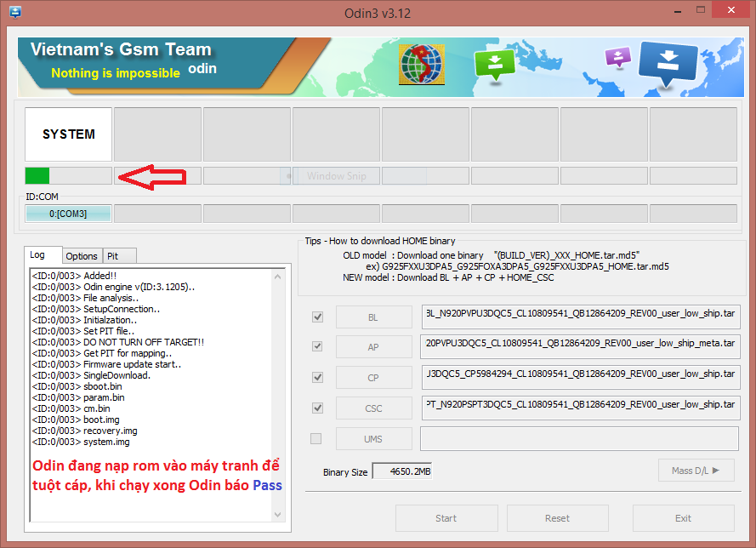Click the Vietnam globe logo in banner

point(422,65)
